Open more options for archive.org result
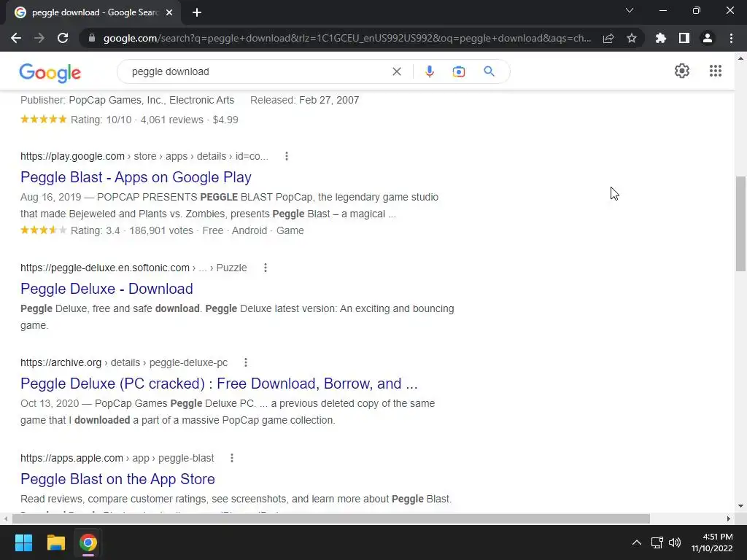This screenshot has height=560, width=747. pyautogui.click(x=246, y=362)
